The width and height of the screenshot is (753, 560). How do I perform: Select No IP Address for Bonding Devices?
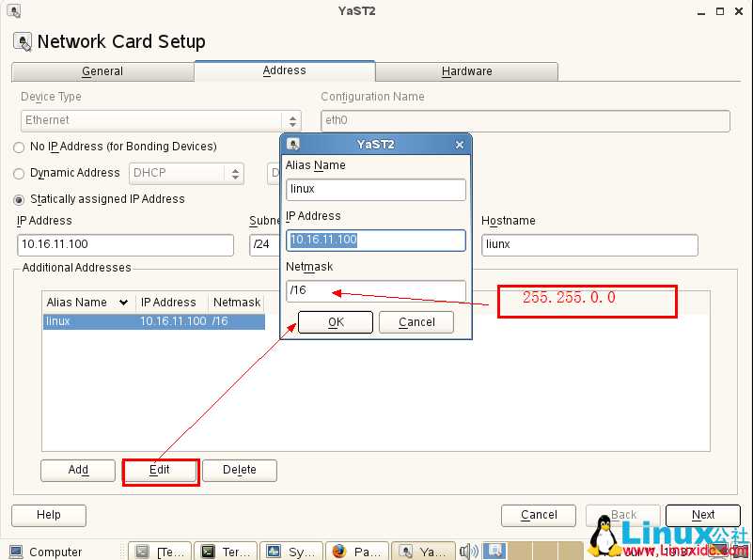[19, 147]
